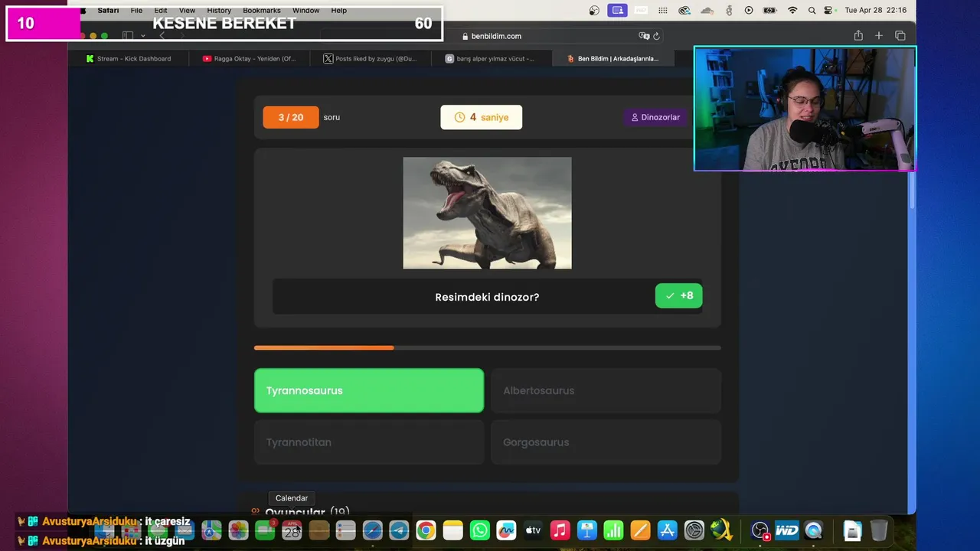Image resolution: width=980 pixels, height=551 pixels.
Task: Open a new tab with plus icon
Action: click(x=879, y=36)
